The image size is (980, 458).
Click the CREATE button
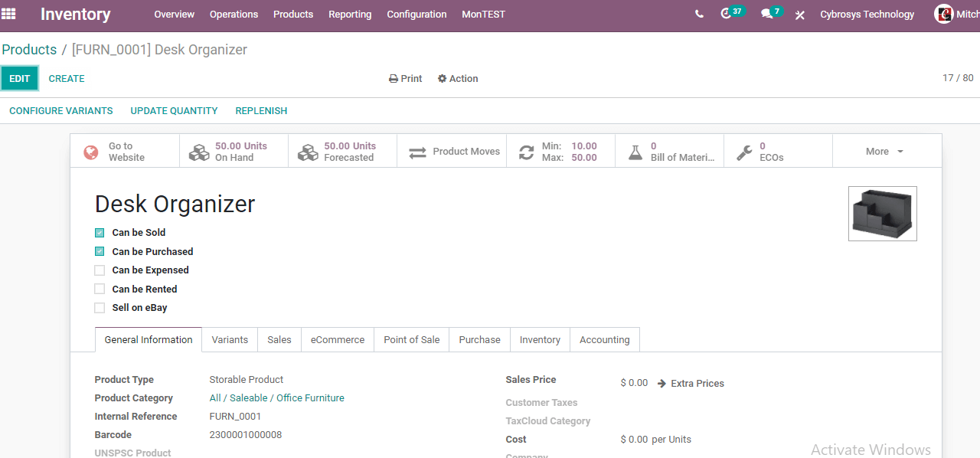tap(67, 79)
